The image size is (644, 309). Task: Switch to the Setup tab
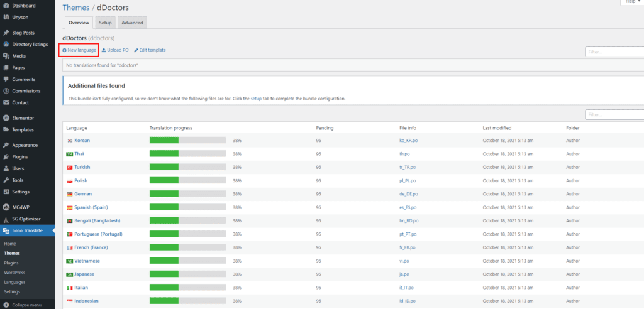click(x=105, y=23)
